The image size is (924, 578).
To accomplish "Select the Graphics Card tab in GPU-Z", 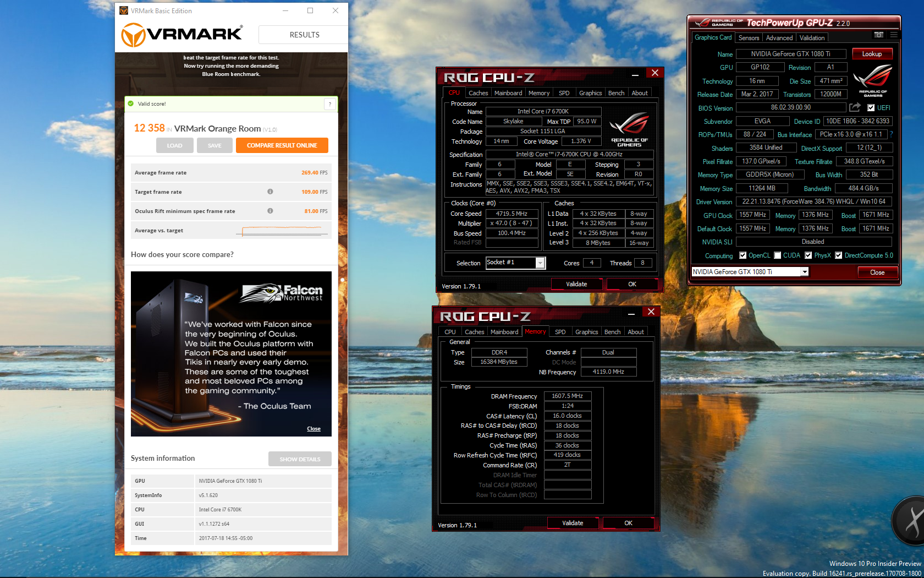I will (713, 37).
